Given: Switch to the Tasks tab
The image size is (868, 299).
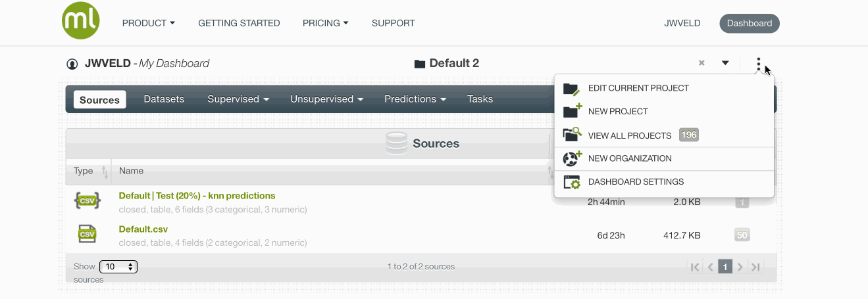Looking at the screenshot, I should (x=480, y=99).
